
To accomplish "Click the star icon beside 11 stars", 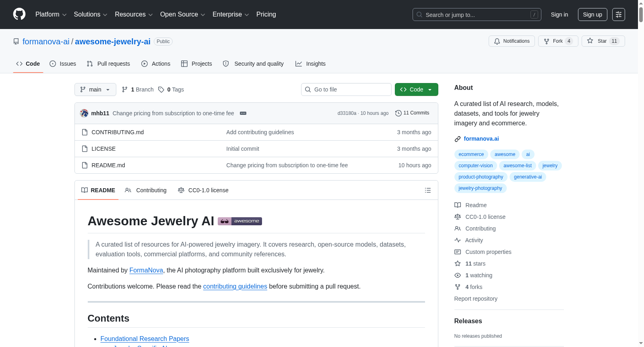I will tap(458, 264).
